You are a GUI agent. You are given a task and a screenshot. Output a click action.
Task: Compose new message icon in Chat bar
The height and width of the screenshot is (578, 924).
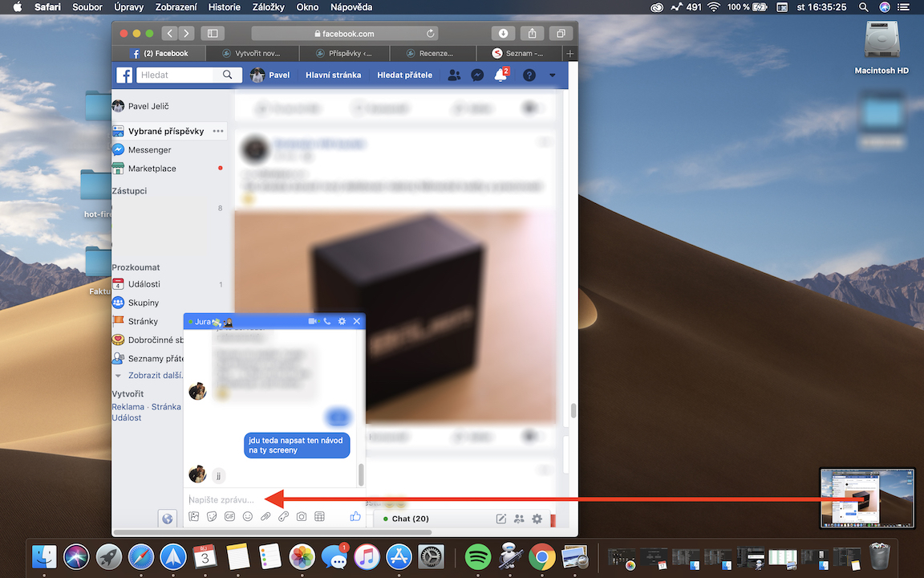coord(500,519)
